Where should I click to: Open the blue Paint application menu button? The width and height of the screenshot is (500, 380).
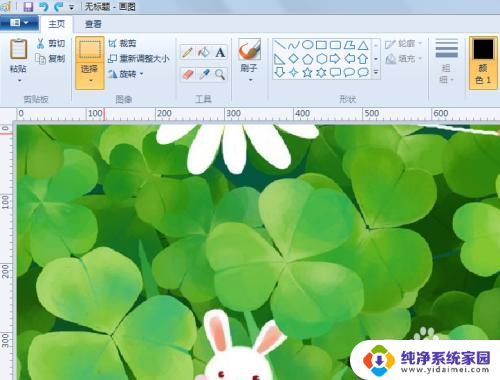click(19, 23)
